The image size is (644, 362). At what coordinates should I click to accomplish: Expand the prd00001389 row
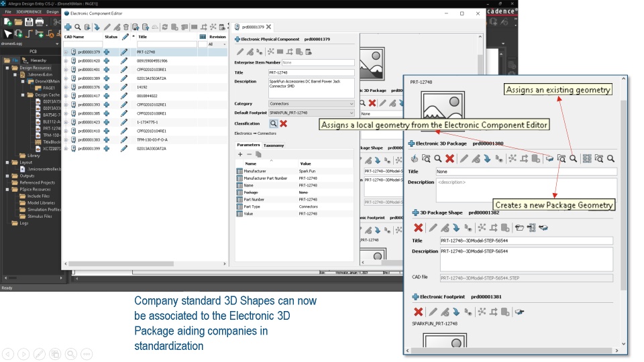[x=66, y=78]
